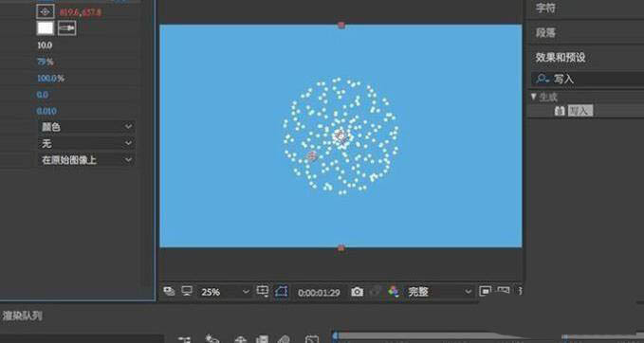This screenshot has width=644, height=343.
Task: Toggle mask and shape path visibility
Action: [x=282, y=291]
